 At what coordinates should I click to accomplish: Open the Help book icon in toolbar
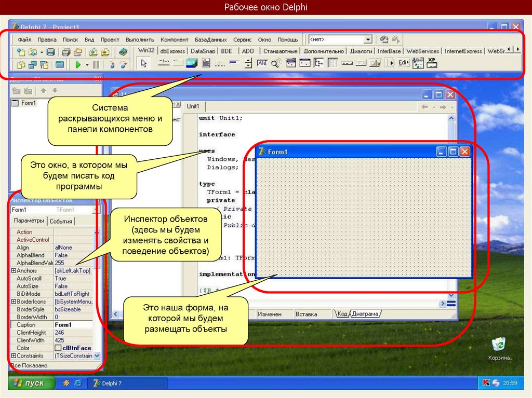pos(123,52)
